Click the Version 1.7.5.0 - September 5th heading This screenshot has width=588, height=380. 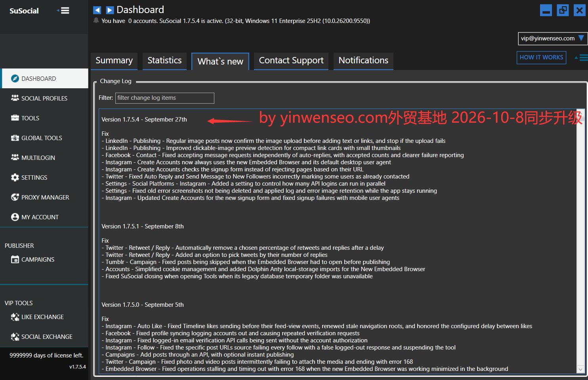[x=143, y=304]
